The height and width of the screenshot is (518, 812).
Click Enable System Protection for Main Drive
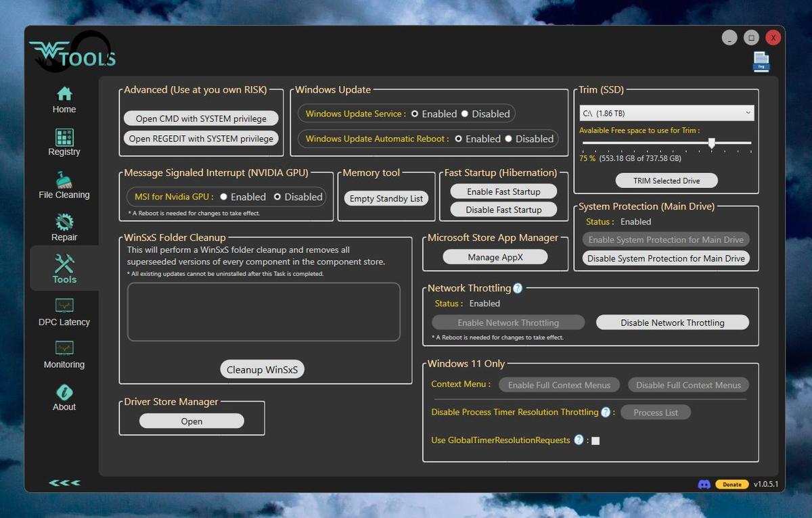click(x=666, y=239)
